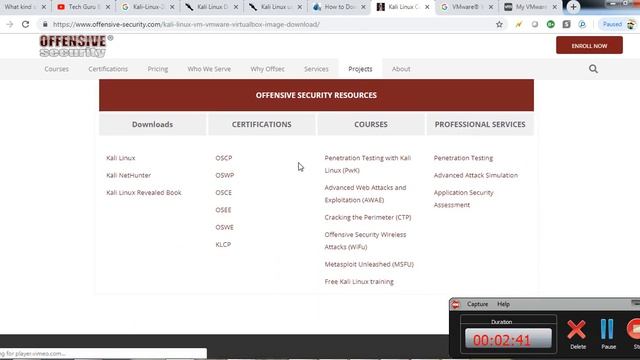640x360 pixels.
Task: Pause the screen recording
Action: point(608,334)
